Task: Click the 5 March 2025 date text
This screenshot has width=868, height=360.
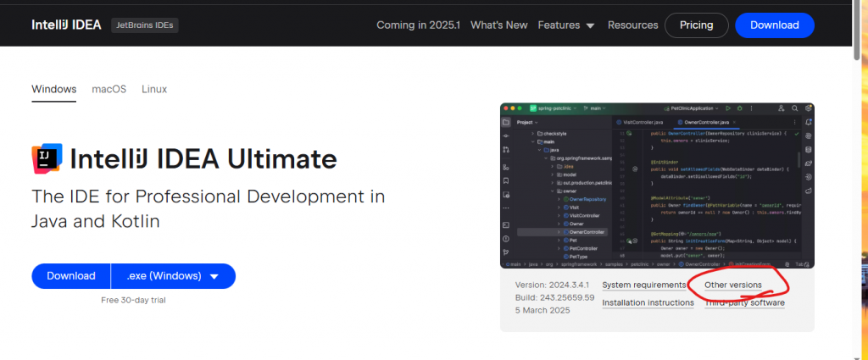Action: click(542, 310)
